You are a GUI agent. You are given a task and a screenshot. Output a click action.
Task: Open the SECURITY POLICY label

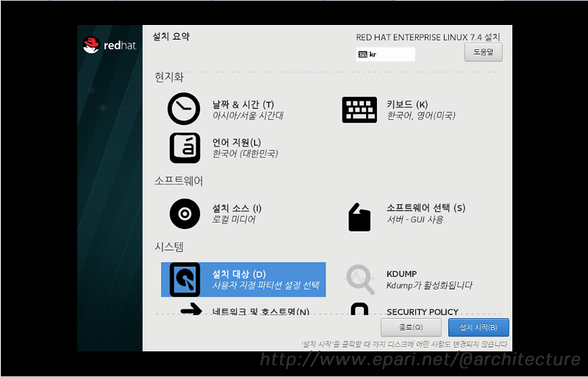click(422, 312)
